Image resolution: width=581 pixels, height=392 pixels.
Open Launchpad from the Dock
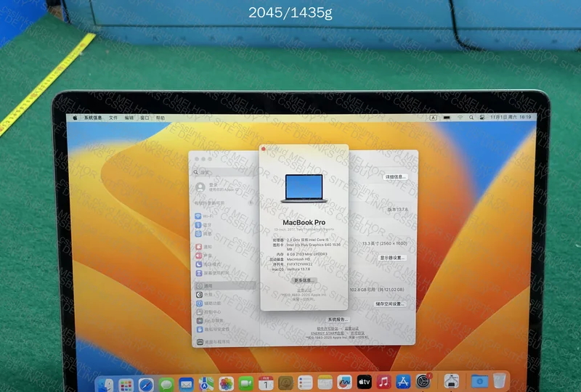[126, 384]
